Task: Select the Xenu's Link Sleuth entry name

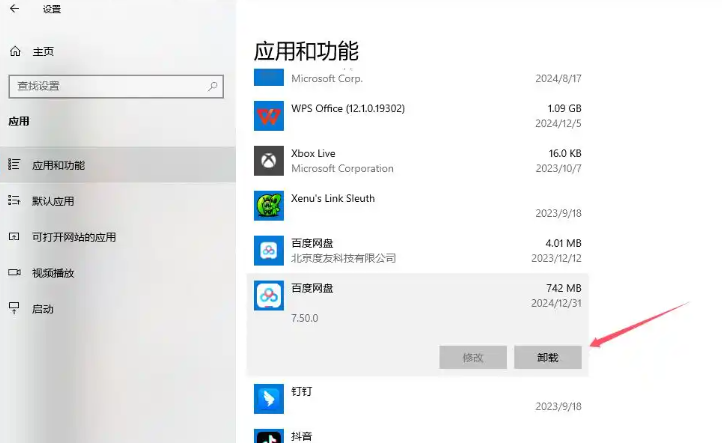Action: coord(333,198)
